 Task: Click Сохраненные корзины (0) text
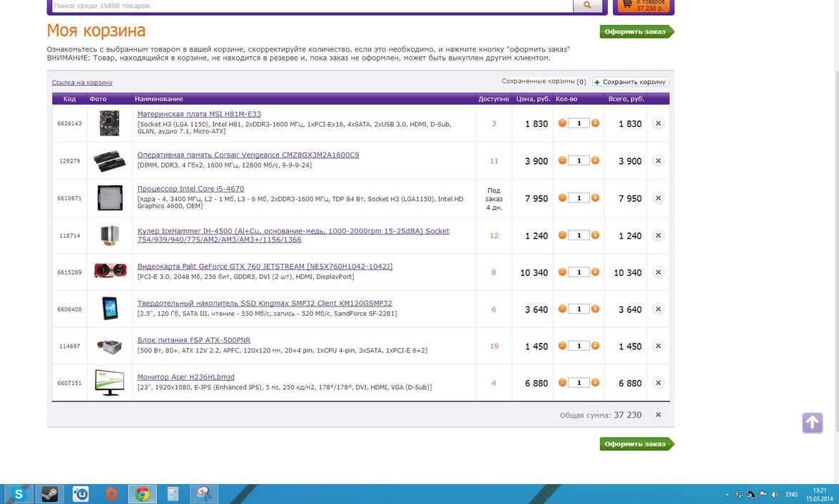[544, 82]
